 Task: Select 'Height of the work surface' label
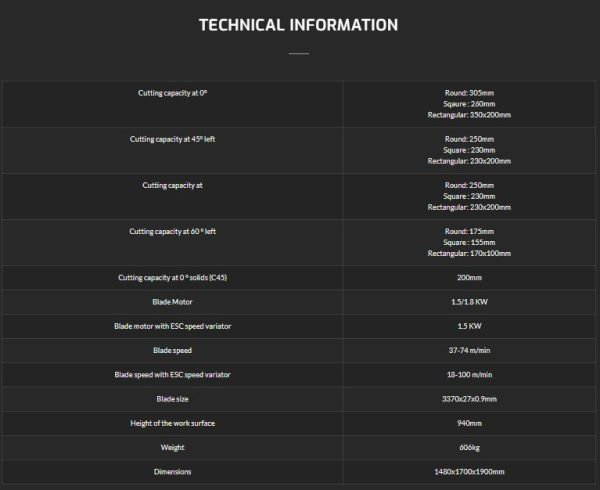(173, 423)
